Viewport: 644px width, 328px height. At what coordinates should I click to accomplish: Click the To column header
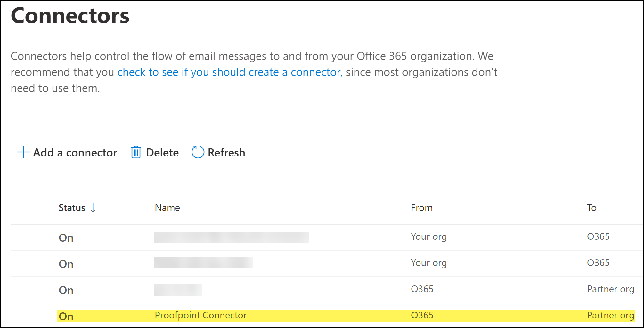tap(591, 208)
